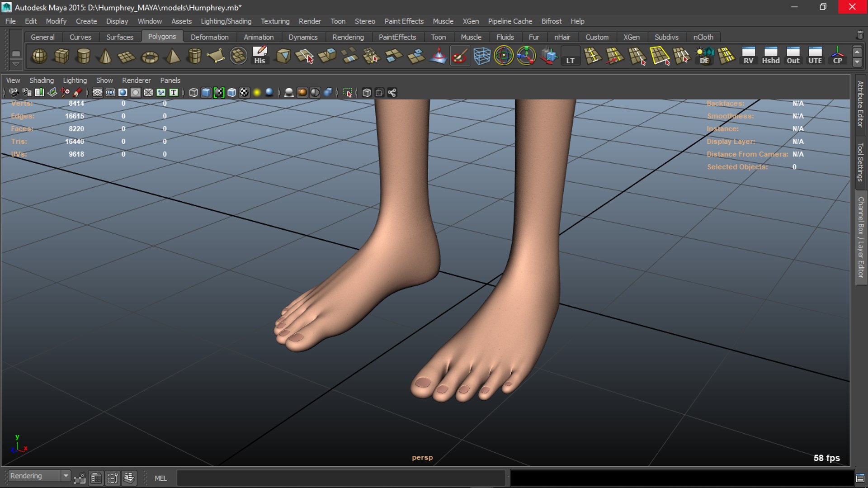The height and width of the screenshot is (488, 868).
Task: Create a polygon cylinder from the shelf
Action: click(x=84, y=56)
